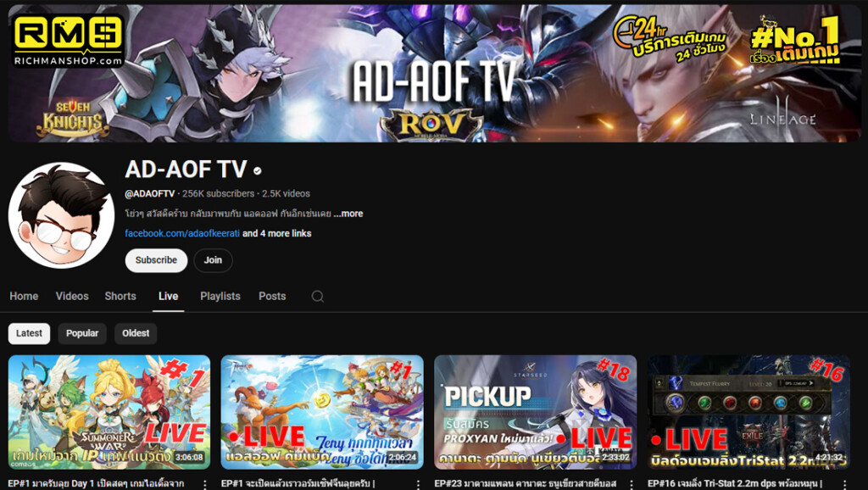Open the Home tab
Viewport: 868px width, 490px height.
coord(24,296)
